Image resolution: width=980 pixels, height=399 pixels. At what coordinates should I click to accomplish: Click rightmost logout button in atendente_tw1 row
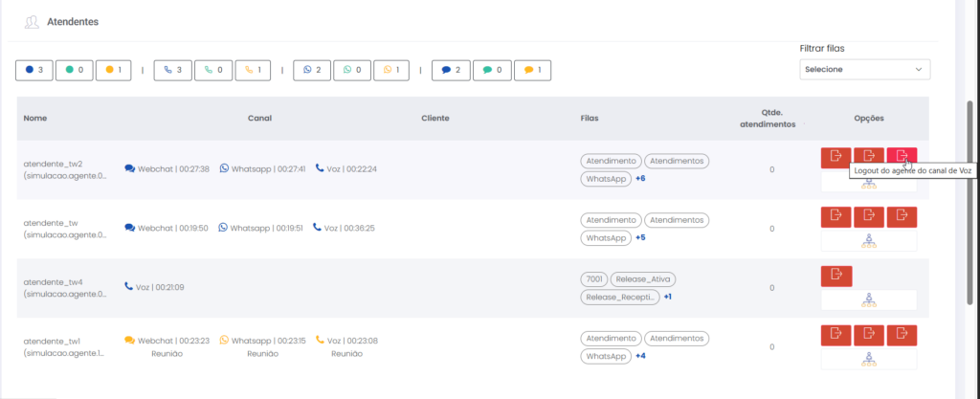tap(902, 335)
